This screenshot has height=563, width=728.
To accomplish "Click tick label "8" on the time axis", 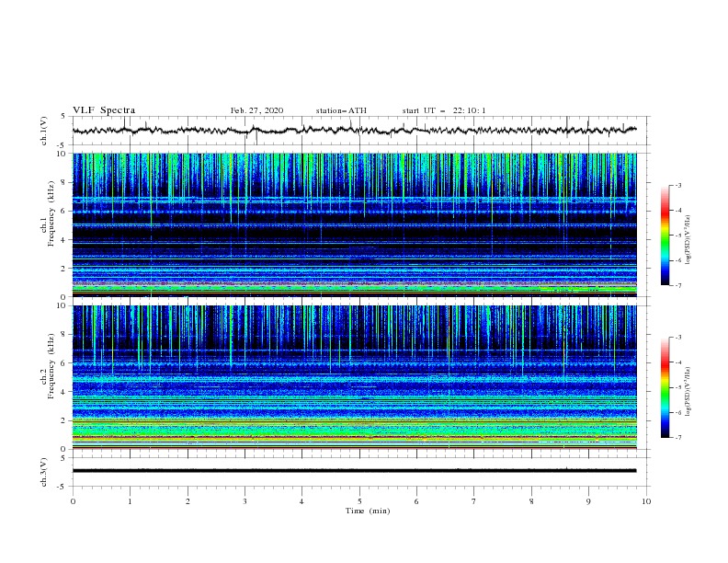I will [x=531, y=501].
